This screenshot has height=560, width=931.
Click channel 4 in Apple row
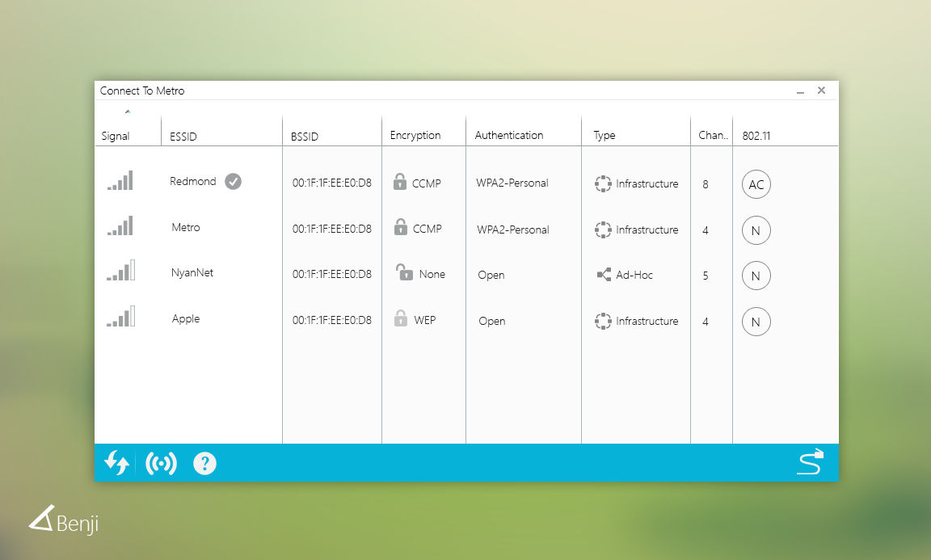(706, 322)
